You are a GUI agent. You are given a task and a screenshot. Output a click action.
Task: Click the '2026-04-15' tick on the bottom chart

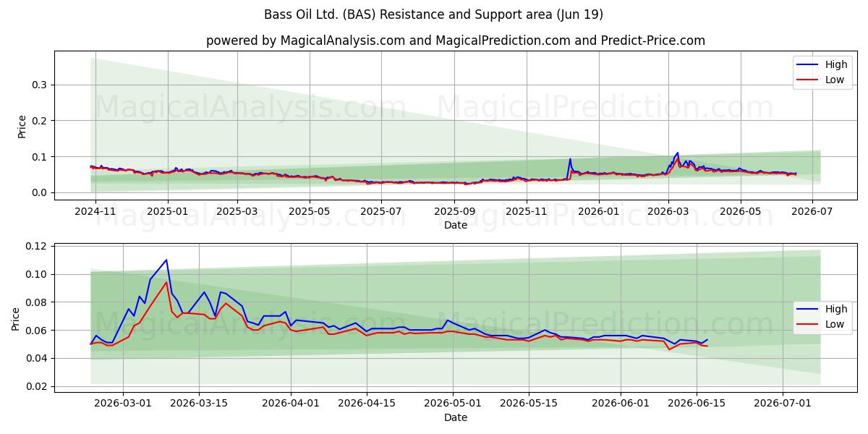pos(367,403)
